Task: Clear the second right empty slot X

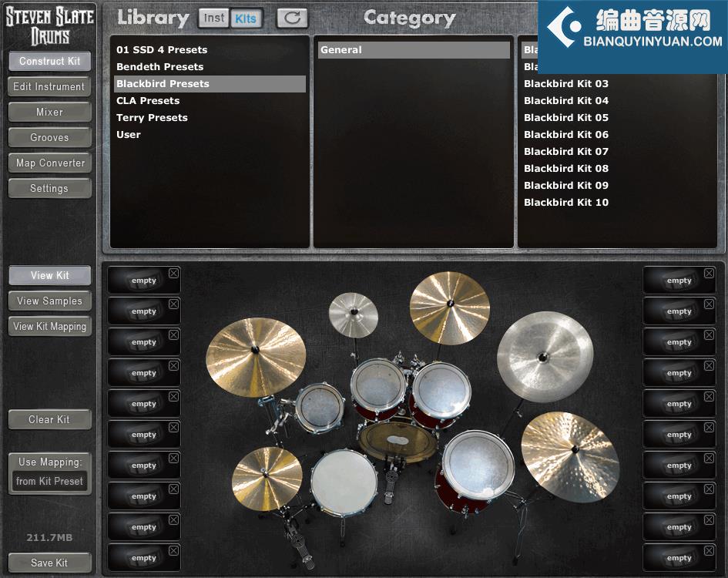Action: coord(709,304)
